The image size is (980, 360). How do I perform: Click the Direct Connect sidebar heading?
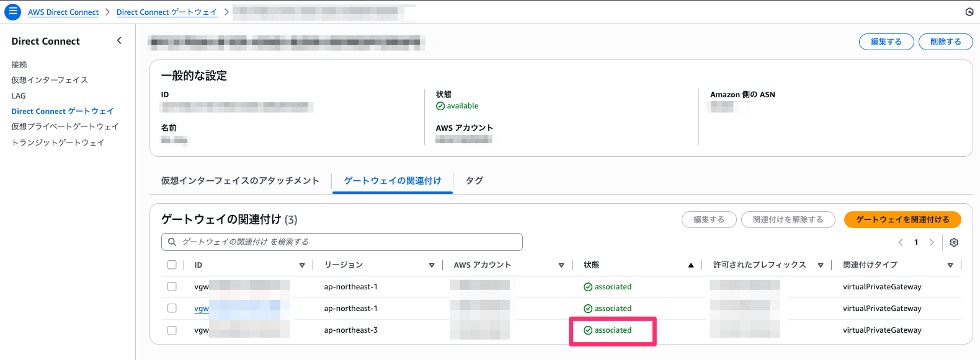click(x=46, y=42)
